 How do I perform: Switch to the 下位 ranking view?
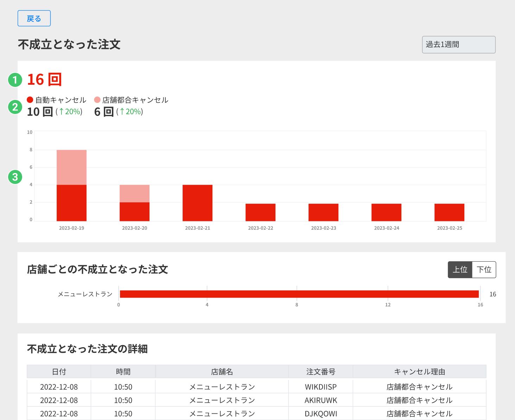point(484,270)
